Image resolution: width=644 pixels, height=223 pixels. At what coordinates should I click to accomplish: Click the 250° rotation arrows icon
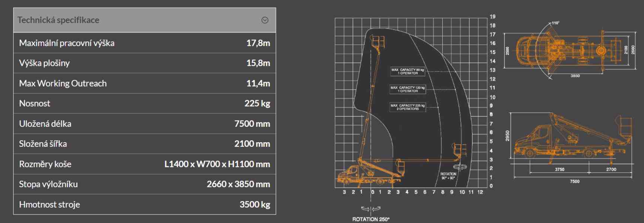pyautogui.click(x=371, y=209)
